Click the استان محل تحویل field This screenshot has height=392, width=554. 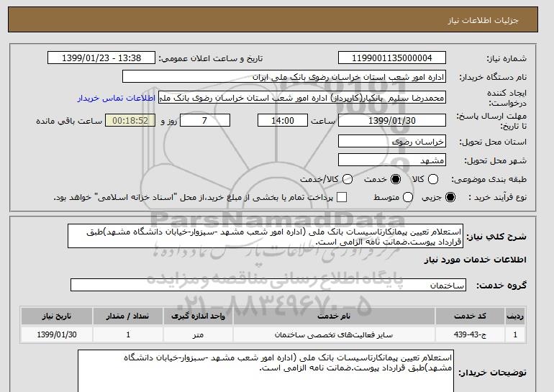pyautogui.click(x=392, y=141)
